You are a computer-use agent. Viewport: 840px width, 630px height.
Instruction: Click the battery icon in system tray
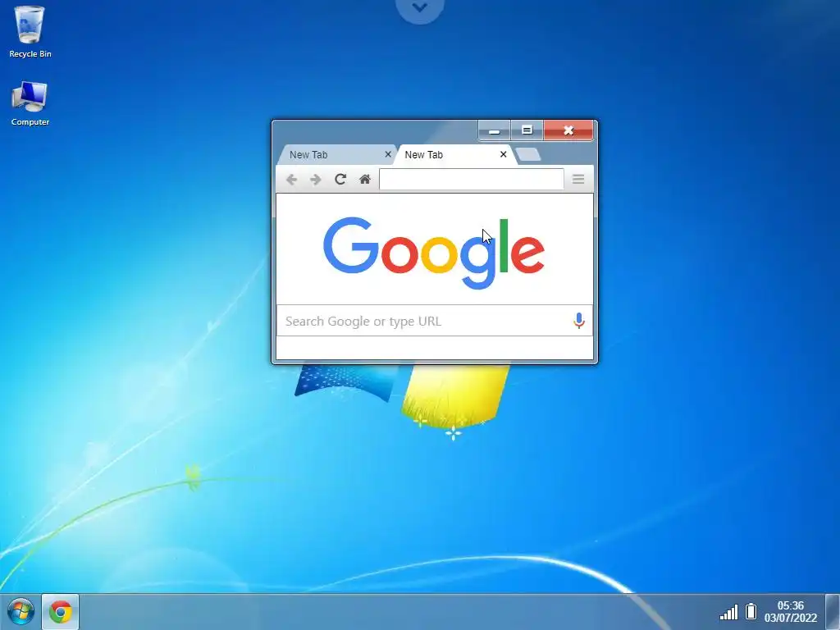[751, 611]
